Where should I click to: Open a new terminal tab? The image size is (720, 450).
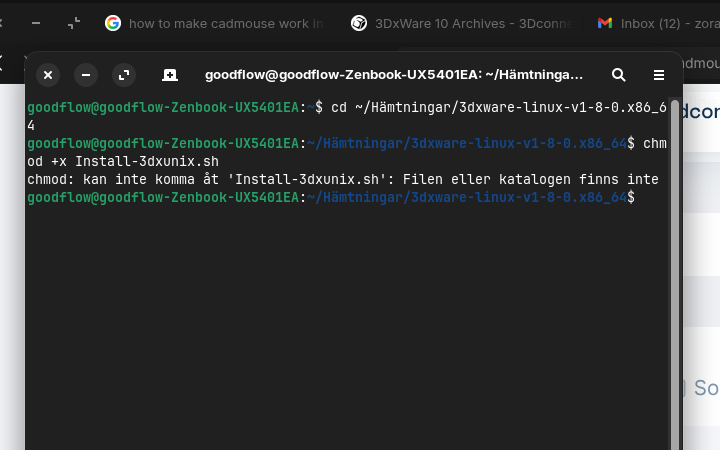pos(170,75)
